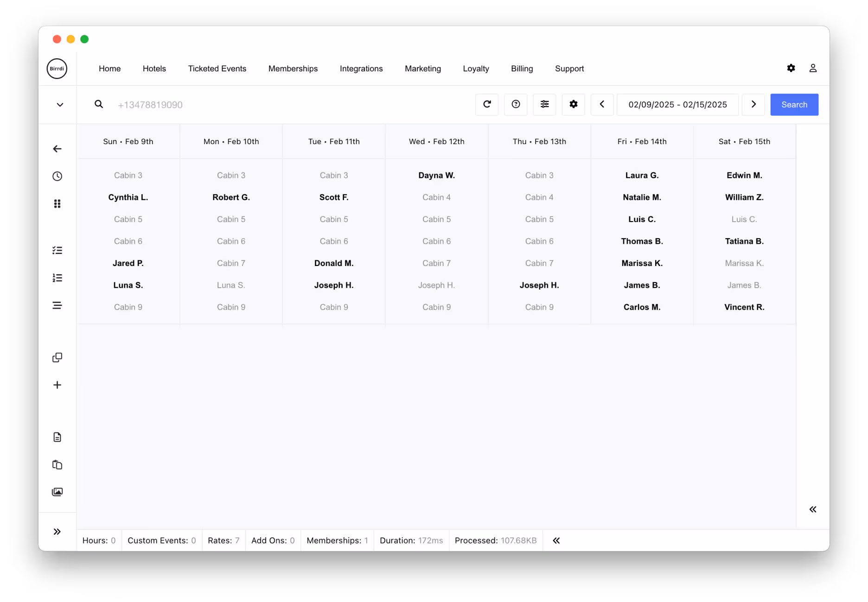Click the Rates: 7 status entry

coord(223,540)
